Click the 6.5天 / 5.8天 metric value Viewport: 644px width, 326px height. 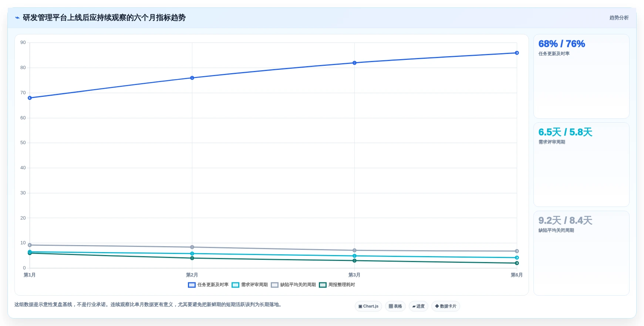[565, 132]
